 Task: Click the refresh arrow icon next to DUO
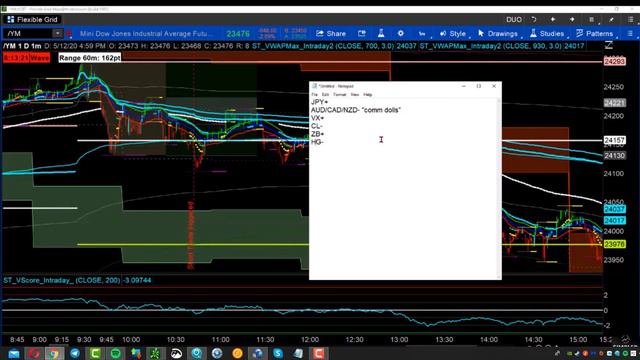pyautogui.click(x=534, y=20)
